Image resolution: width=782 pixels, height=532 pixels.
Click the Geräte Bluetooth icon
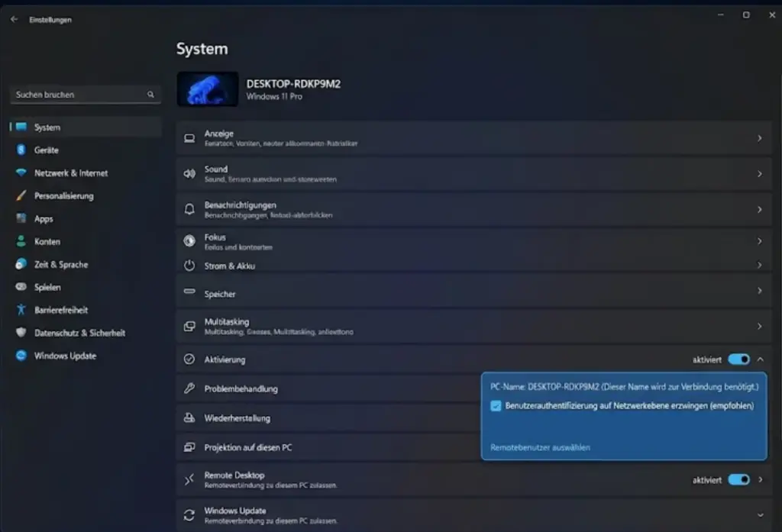[x=21, y=150]
